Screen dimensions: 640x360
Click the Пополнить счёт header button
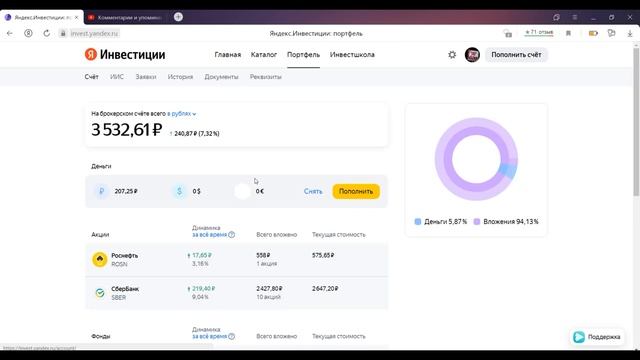pyautogui.click(x=516, y=55)
